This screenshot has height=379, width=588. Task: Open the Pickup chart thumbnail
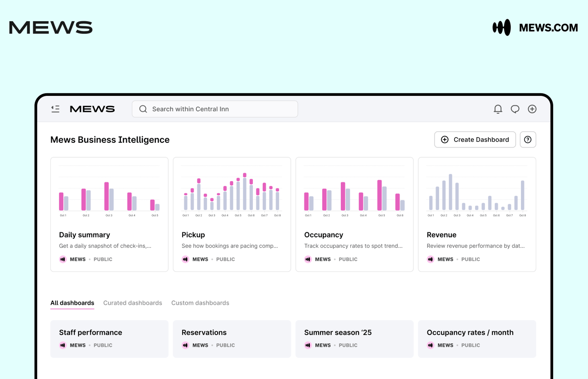coord(232,191)
